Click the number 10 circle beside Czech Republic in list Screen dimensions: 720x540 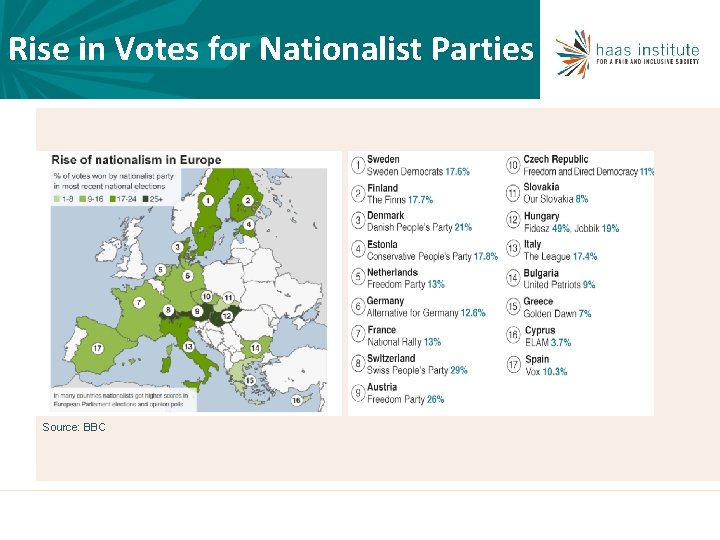pos(512,165)
